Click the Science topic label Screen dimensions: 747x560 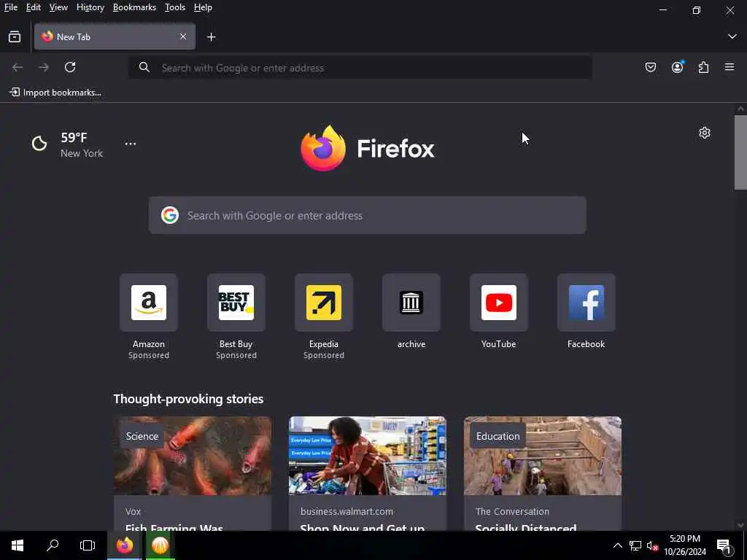click(x=142, y=436)
